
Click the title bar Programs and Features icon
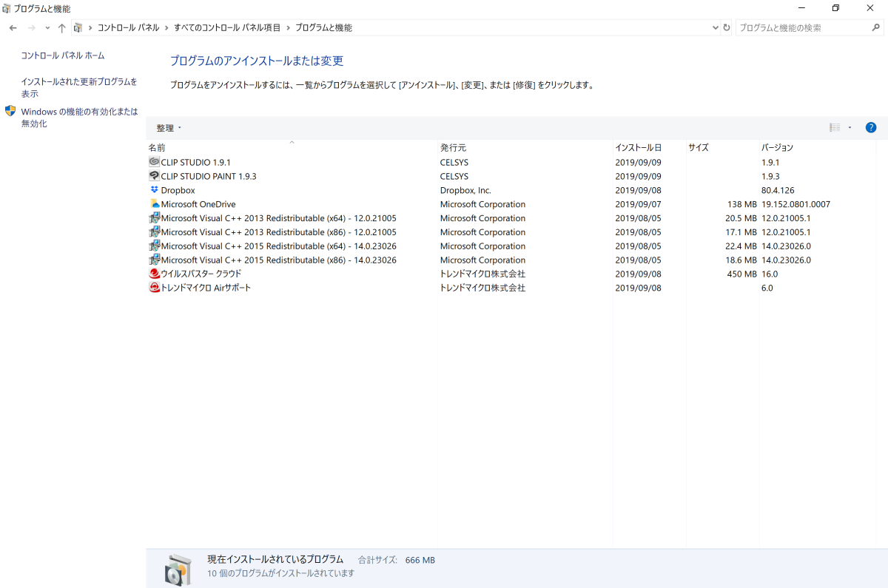click(x=7, y=8)
